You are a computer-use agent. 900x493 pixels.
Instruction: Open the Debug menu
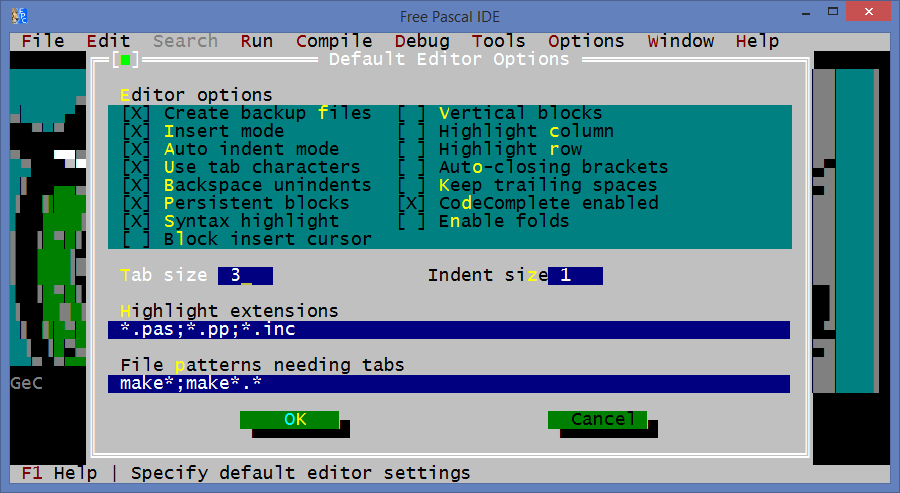[422, 41]
